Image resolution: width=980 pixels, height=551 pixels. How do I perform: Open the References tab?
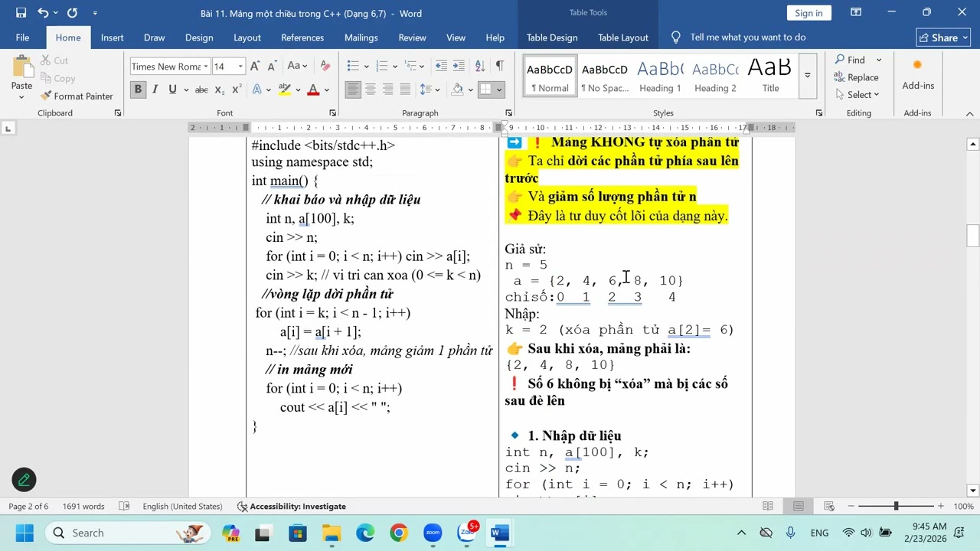click(302, 37)
